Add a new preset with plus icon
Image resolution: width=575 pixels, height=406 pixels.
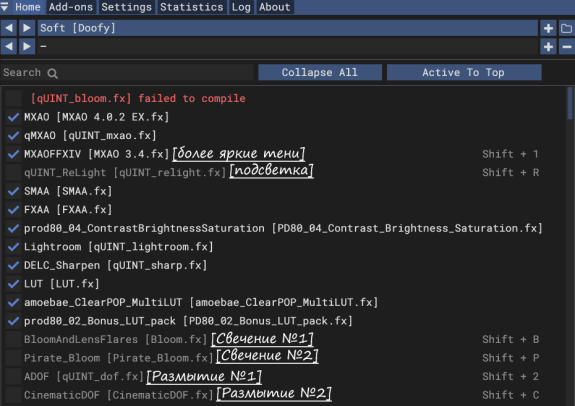tap(548, 28)
